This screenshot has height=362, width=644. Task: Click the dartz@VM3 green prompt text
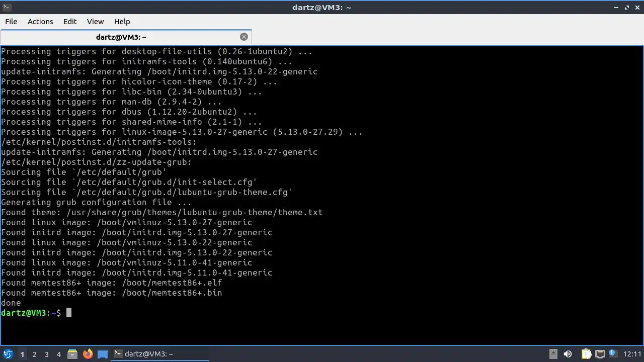click(24, 313)
